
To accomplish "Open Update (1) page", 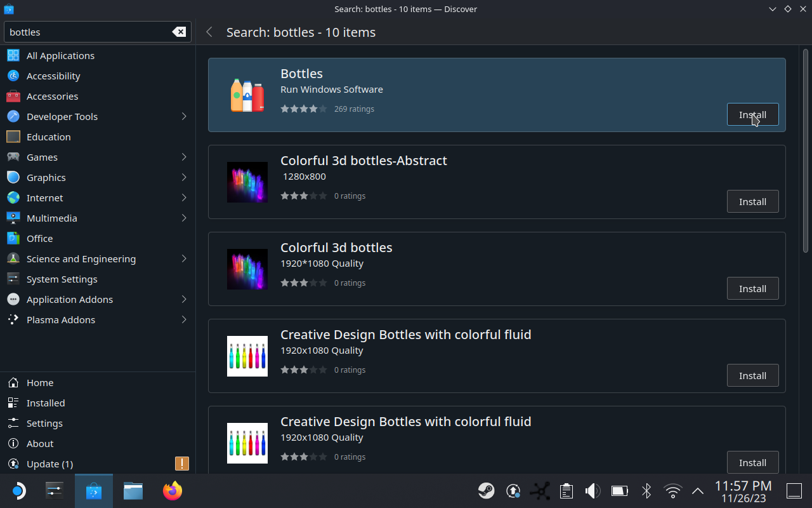I will pyautogui.click(x=98, y=464).
